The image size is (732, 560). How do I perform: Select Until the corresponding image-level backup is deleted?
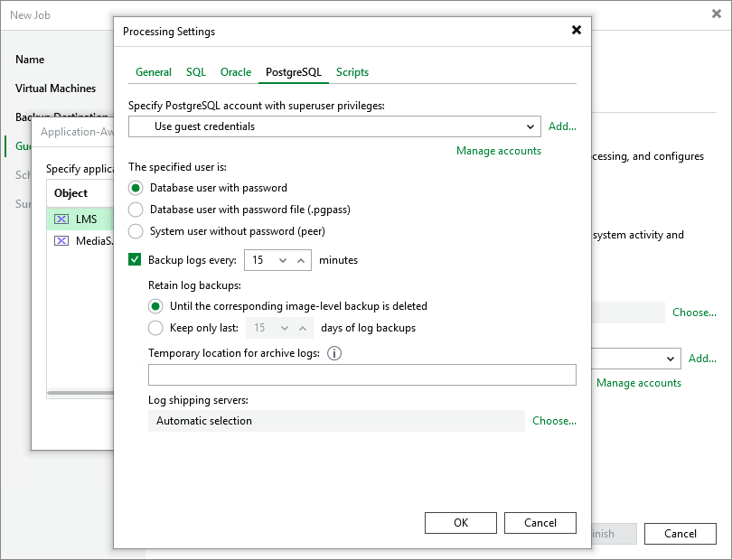[x=154, y=306]
